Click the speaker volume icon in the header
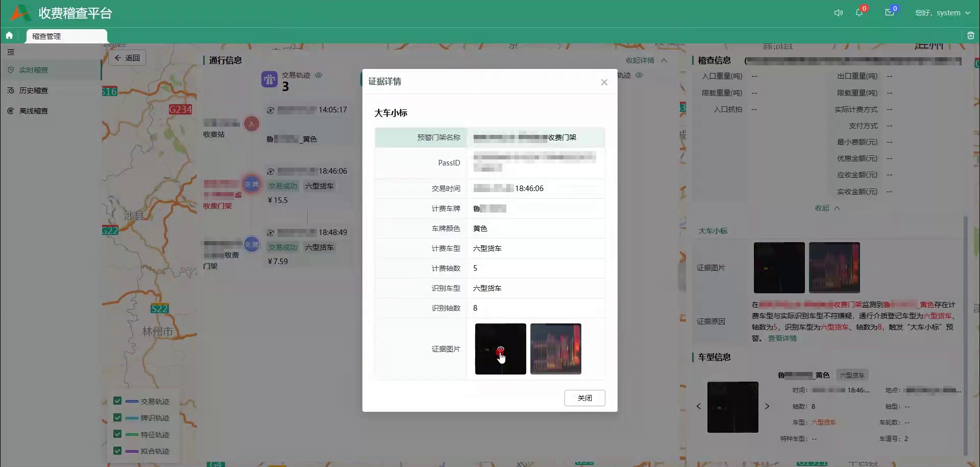 coord(838,13)
